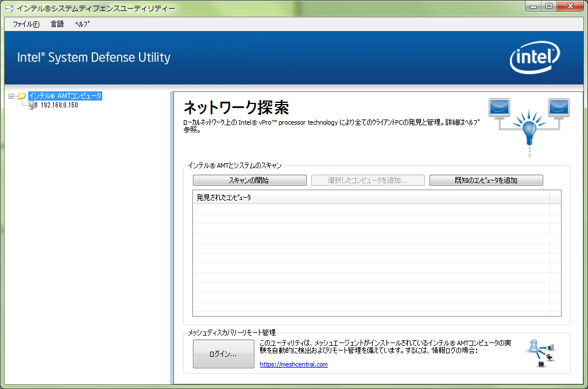Click the application icon in the title bar
Image resolution: width=588 pixels, height=389 pixels.
point(9,8)
